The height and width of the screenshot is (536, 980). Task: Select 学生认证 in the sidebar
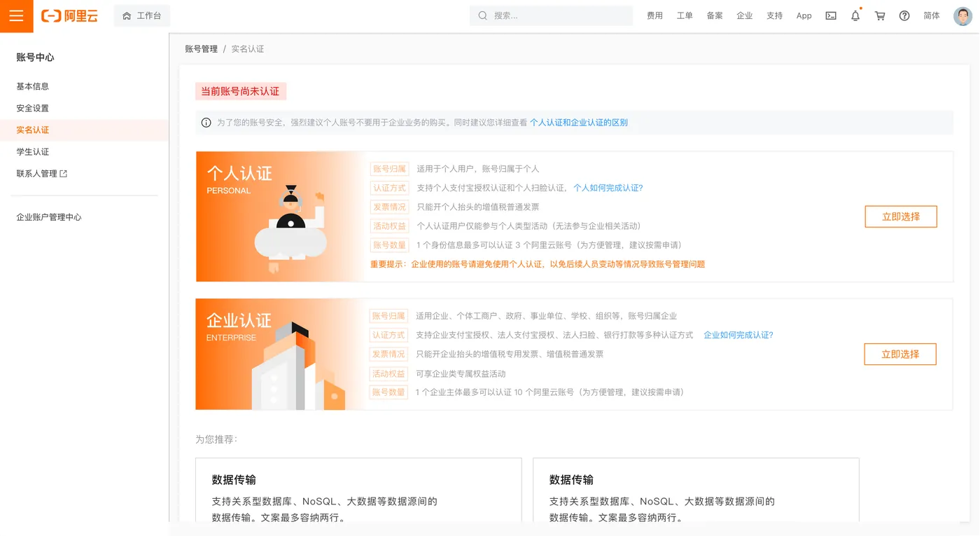coord(31,151)
